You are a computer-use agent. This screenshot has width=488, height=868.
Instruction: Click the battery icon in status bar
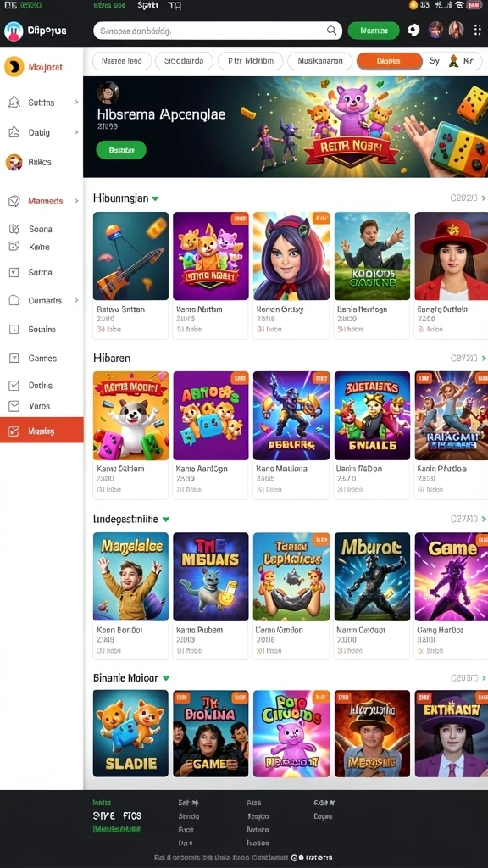point(474,5)
